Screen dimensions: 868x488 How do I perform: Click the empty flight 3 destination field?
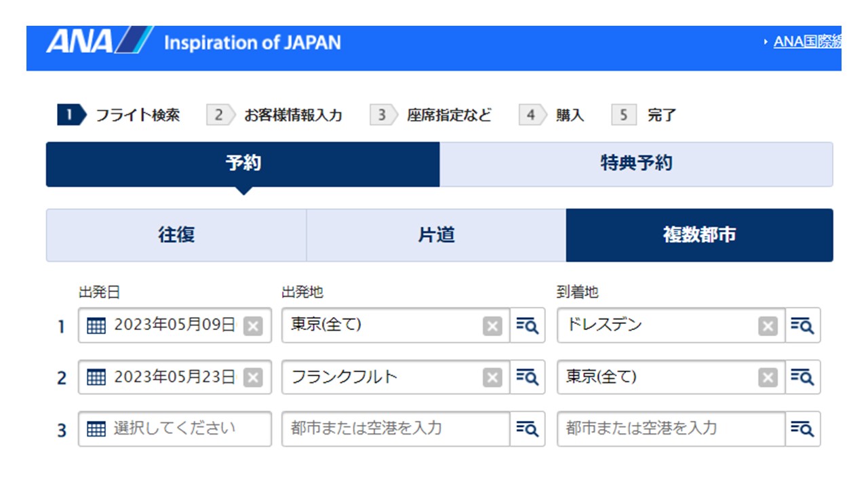[671, 429]
